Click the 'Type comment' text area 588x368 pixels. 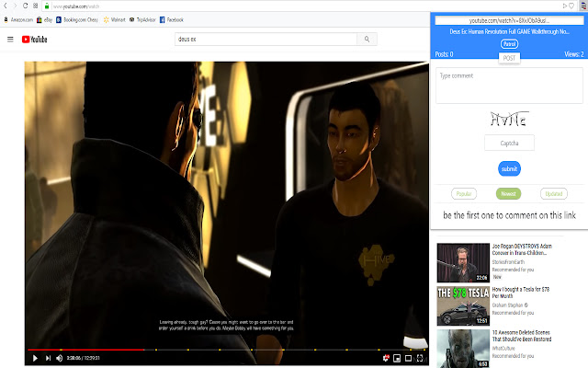(x=509, y=86)
